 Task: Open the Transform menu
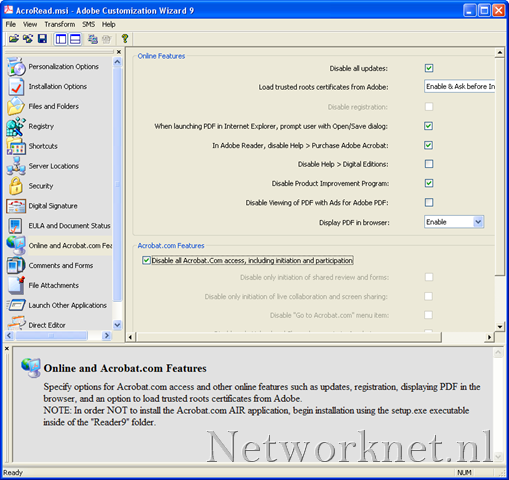[x=60, y=24]
